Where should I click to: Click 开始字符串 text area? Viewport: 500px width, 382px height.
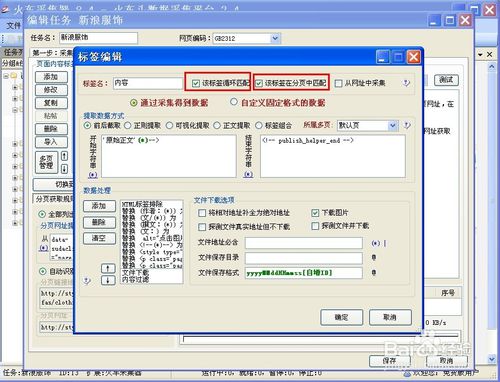pyautogui.click(x=169, y=156)
